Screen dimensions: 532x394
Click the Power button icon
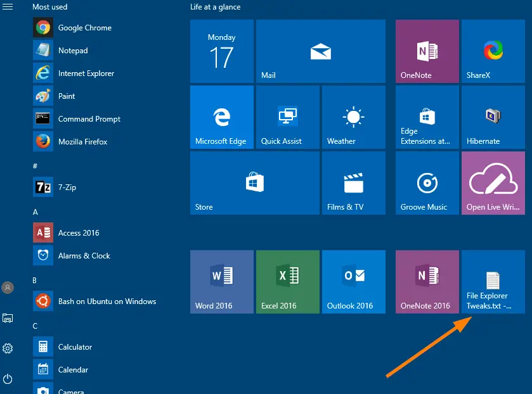coord(8,379)
